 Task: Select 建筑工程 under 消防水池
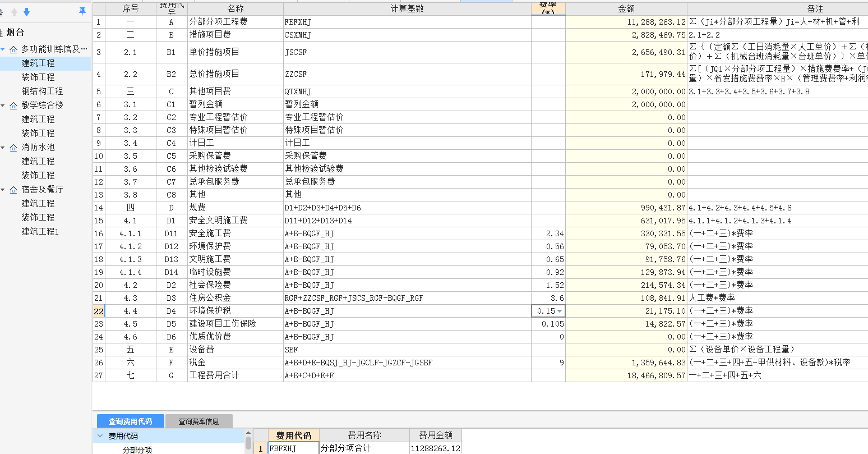pyautogui.click(x=38, y=161)
